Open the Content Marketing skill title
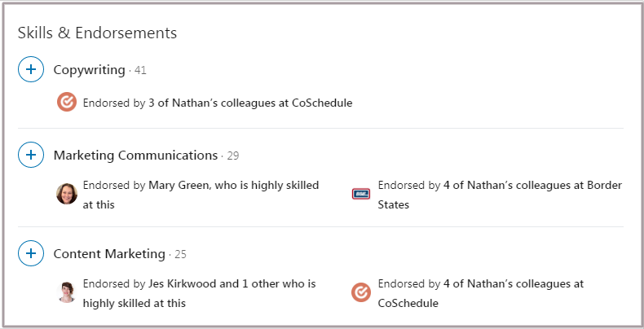Image resolution: width=644 pixels, height=329 pixels. [109, 254]
